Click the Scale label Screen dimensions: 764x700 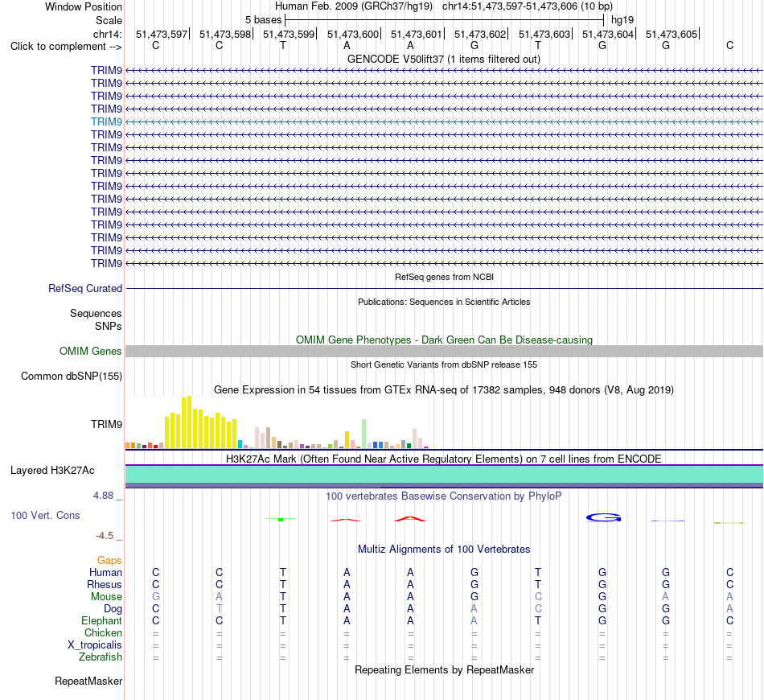109,20
